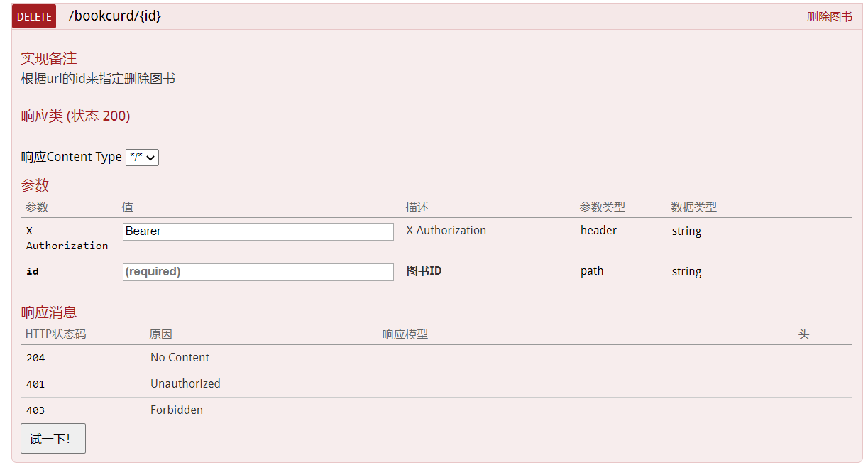Click the X-Authorization description text
Viewport: 868px width, 470px height.
coord(446,230)
